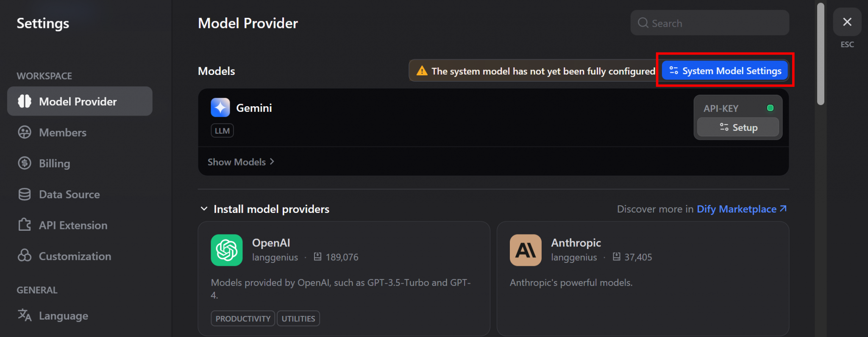Click the Anthropic logo icon
This screenshot has height=337, width=868.
click(x=526, y=250)
